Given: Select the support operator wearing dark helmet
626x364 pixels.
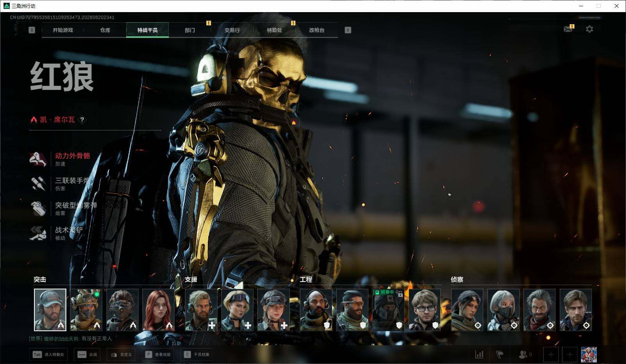Looking at the screenshot, I should tap(274, 310).
